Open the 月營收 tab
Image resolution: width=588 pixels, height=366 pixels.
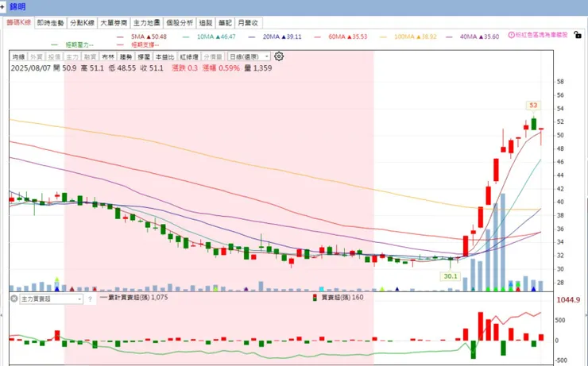point(249,23)
